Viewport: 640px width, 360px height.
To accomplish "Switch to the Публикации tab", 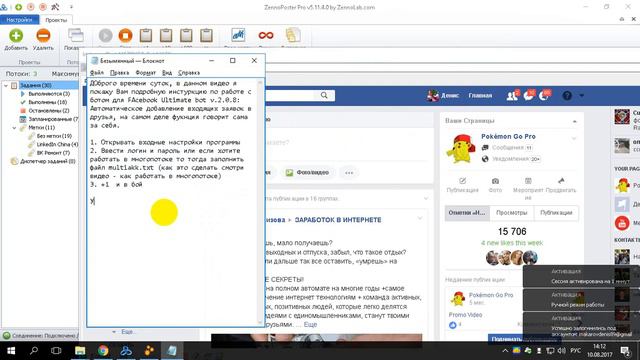I will tap(556, 213).
